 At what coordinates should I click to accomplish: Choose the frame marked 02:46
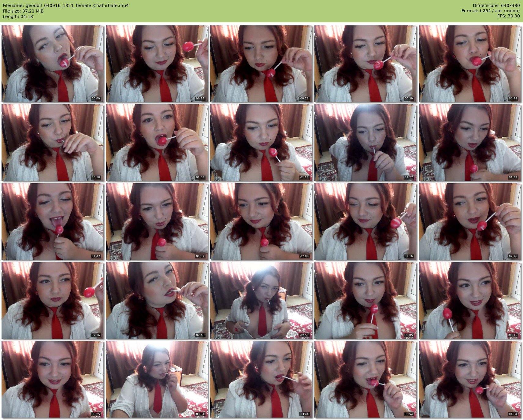157,300
